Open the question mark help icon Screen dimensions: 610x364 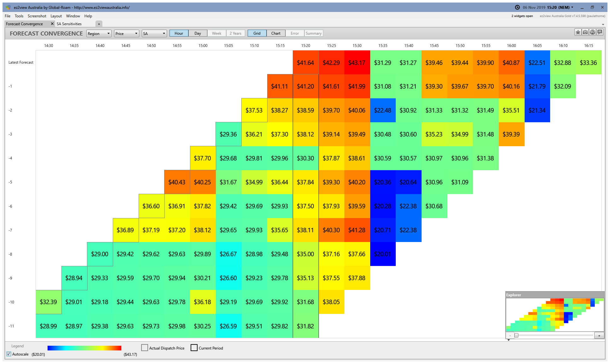pos(592,32)
